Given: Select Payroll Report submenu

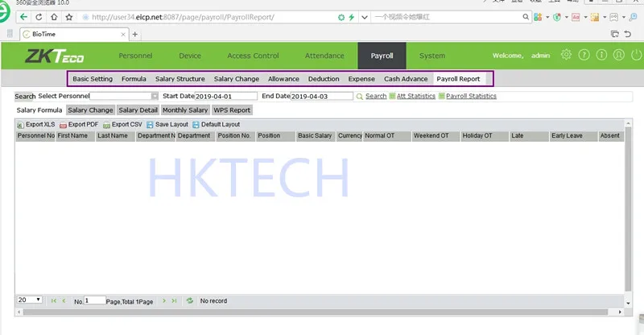Looking at the screenshot, I should click(x=458, y=79).
